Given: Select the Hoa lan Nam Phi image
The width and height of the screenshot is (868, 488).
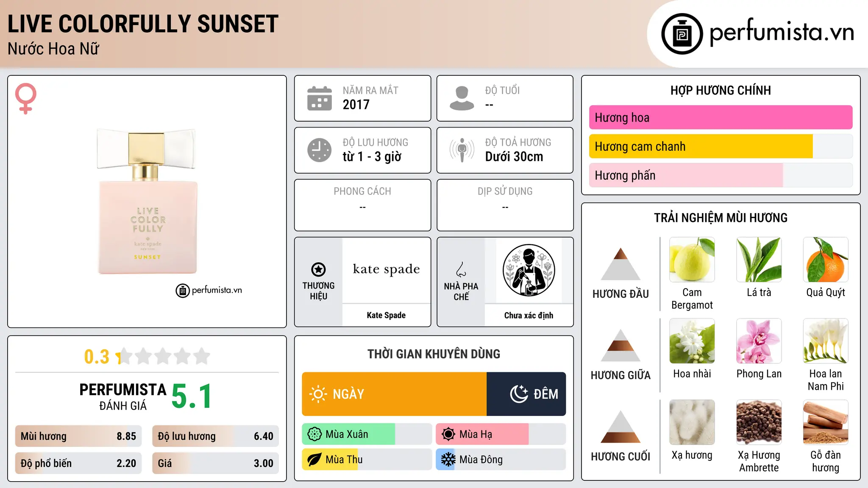Looking at the screenshot, I should [826, 341].
